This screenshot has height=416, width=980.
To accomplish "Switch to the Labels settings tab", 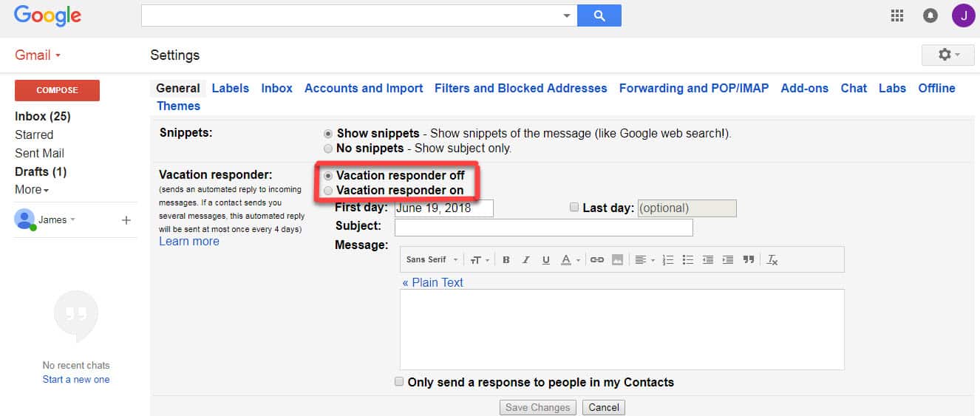I will pos(230,88).
